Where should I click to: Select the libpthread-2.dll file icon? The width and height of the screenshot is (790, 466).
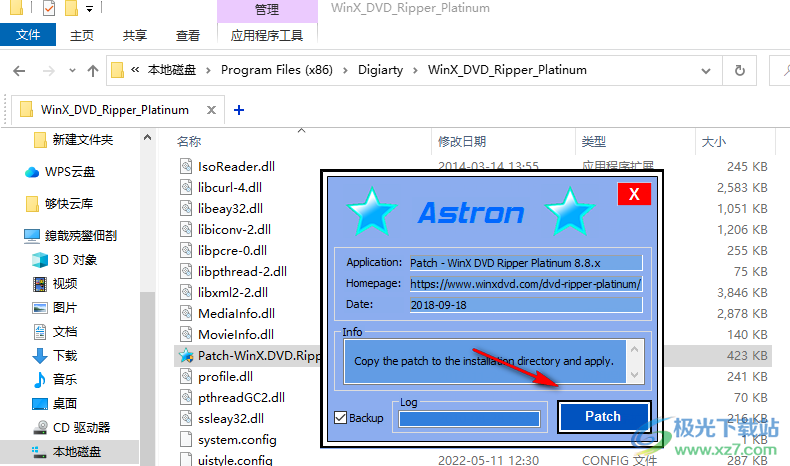pyautogui.click(x=186, y=272)
